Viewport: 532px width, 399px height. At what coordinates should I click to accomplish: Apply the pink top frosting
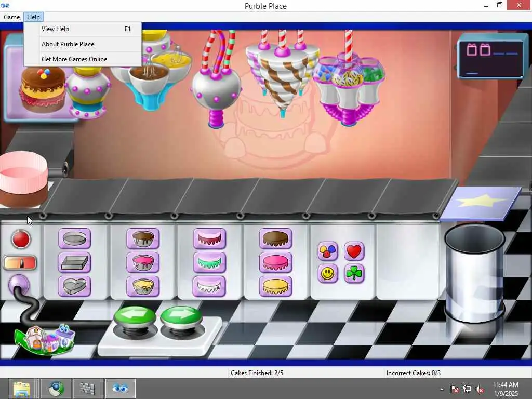[275, 262]
